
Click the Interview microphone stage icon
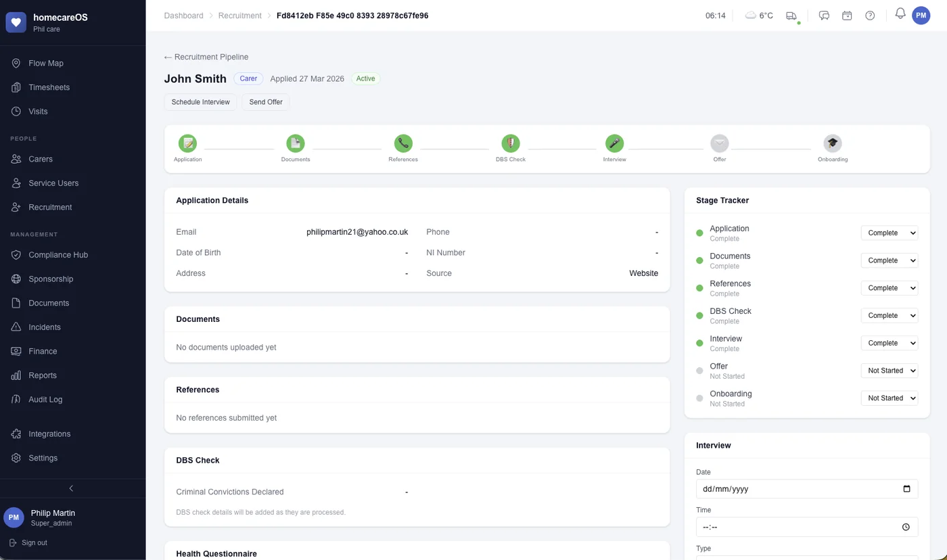pyautogui.click(x=614, y=143)
